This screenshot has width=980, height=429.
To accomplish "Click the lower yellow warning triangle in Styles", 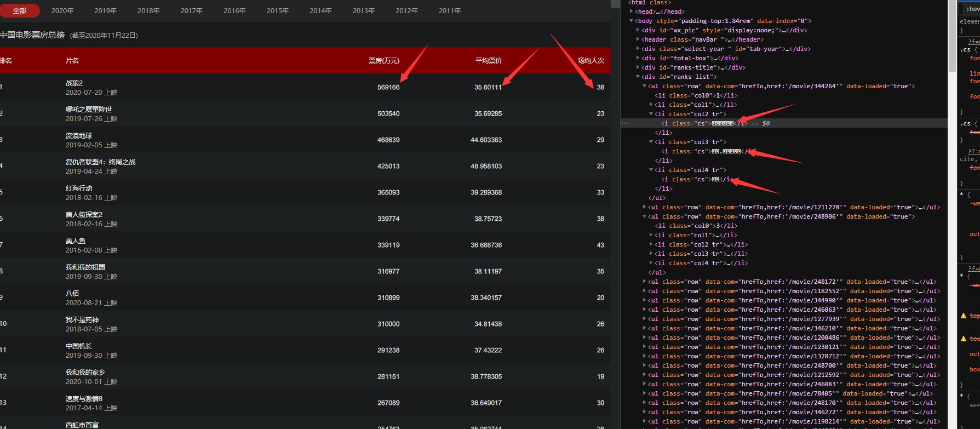I will pyautogui.click(x=964, y=339).
